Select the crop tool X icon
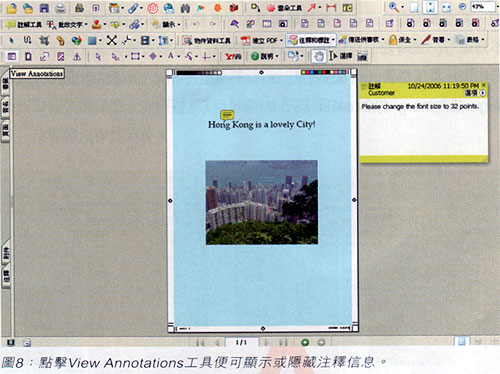 tap(112, 40)
